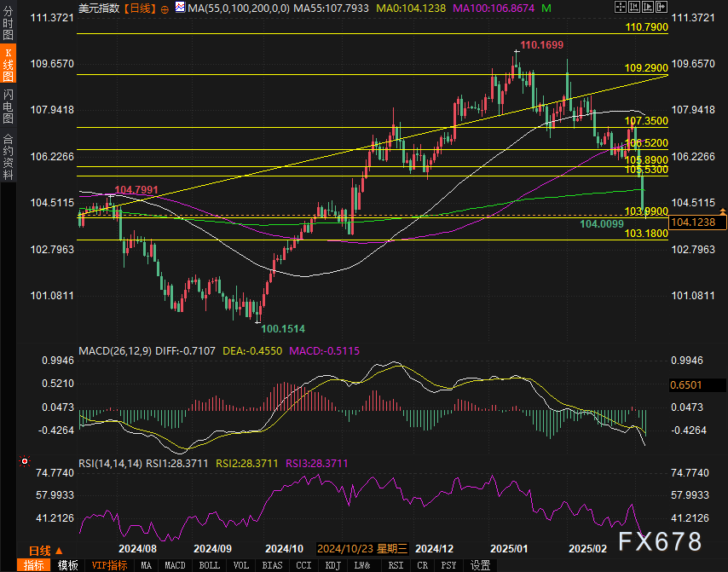728x572 pixels.
Task: Toggle the MACD indicator at the bottom
Action: pyautogui.click(x=174, y=564)
